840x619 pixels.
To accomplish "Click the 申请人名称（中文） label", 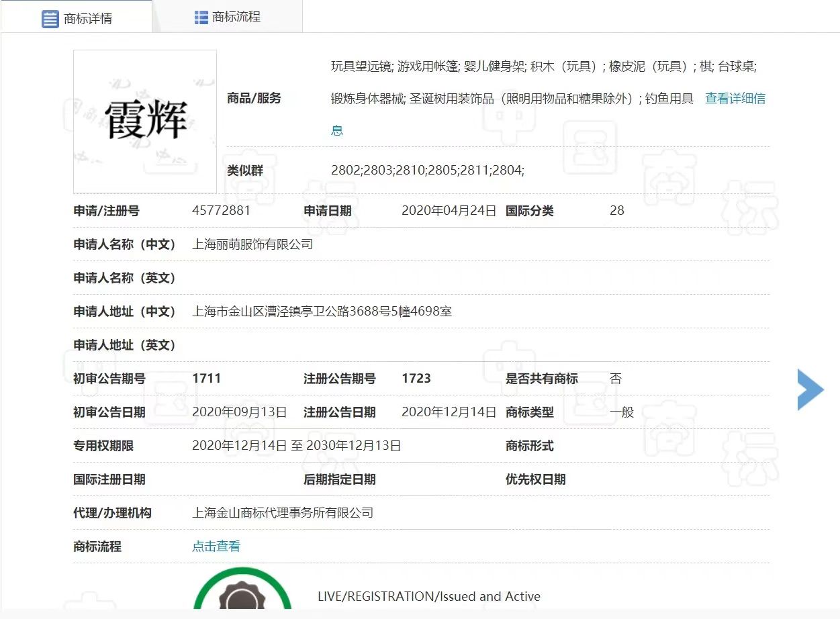I will pos(124,244).
